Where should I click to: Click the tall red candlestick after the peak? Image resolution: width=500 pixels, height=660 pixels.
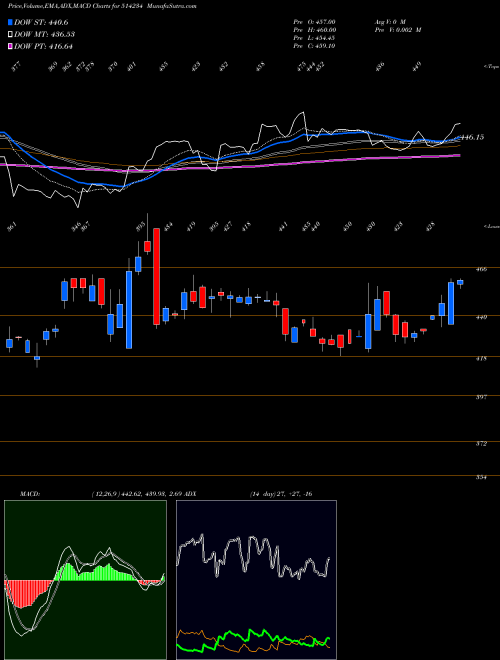point(156,277)
